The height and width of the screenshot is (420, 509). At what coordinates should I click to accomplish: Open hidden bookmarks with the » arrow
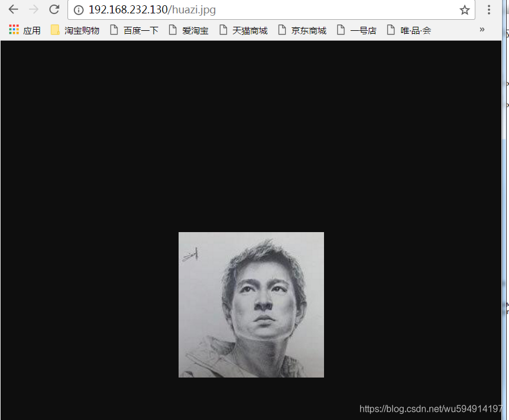point(482,30)
